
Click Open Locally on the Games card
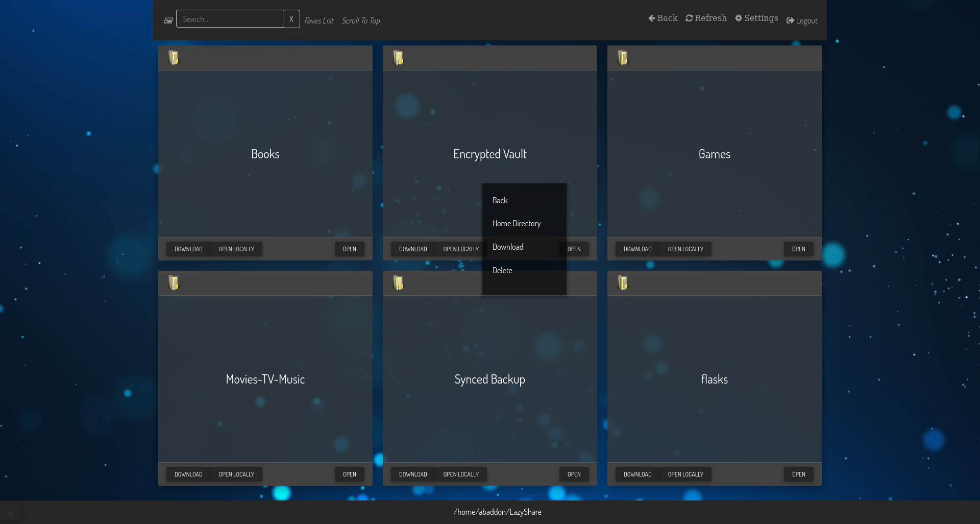[x=685, y=249]
